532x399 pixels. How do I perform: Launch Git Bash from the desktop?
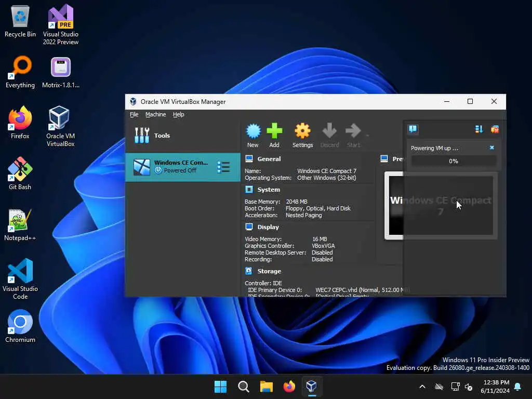(20, 174)
